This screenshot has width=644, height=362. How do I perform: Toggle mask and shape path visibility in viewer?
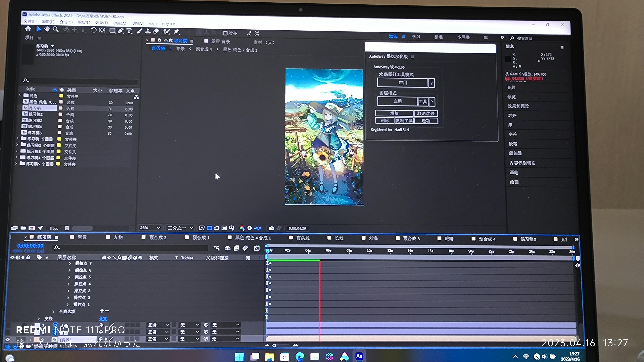tap(217, 228)
